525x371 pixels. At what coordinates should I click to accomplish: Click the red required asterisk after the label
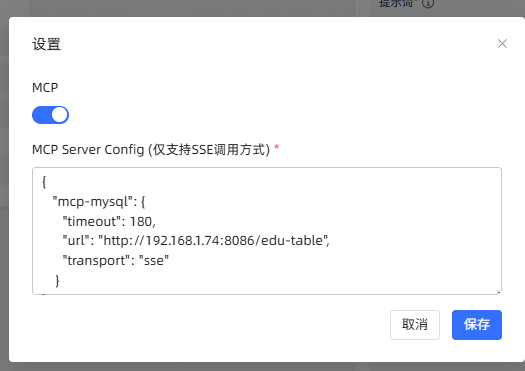point(277,147)
